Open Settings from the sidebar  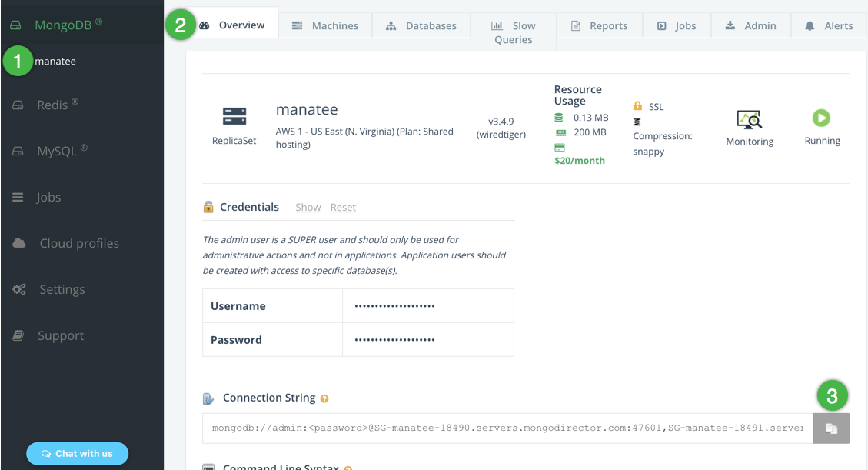click(62, 289)
